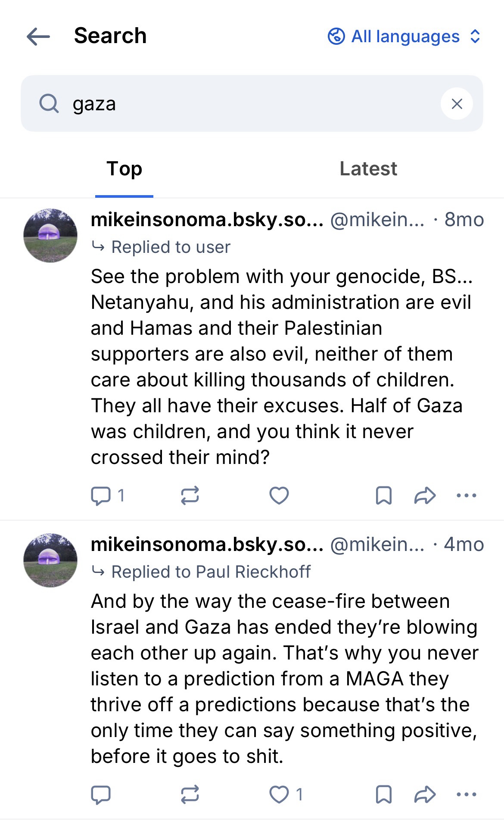The image size is (504, 837).
Task: Select the Top tab
Action: pos(124,169)
